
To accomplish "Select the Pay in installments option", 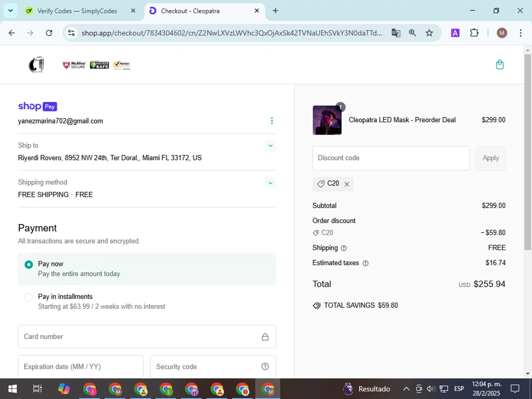I will click(29, 297).
